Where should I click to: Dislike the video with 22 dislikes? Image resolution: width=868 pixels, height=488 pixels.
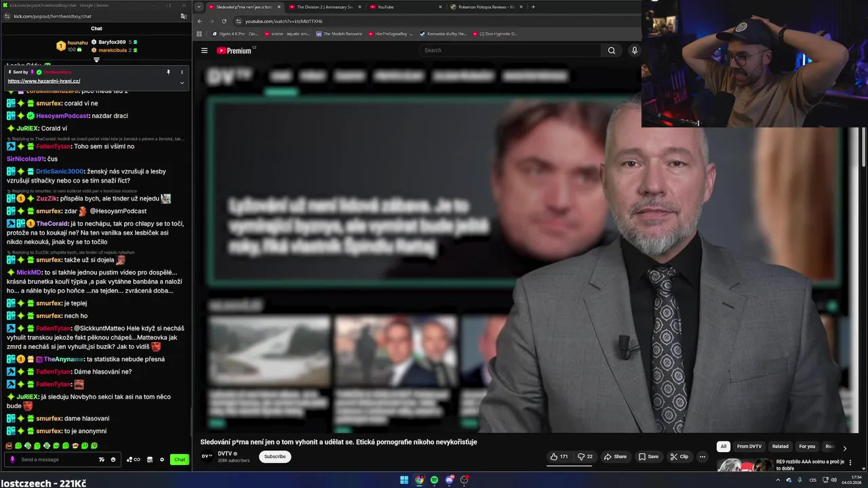(x=585, y=457)
